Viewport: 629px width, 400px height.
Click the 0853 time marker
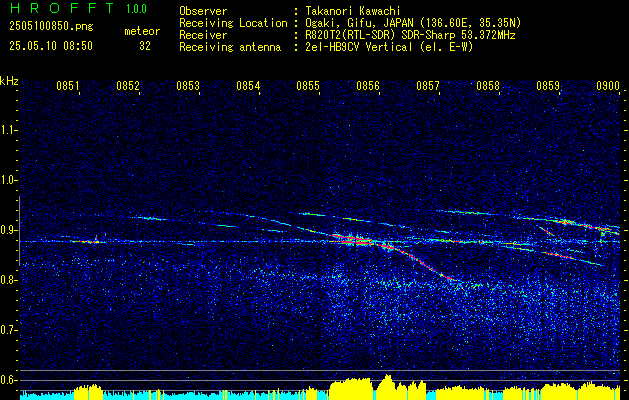188,86
